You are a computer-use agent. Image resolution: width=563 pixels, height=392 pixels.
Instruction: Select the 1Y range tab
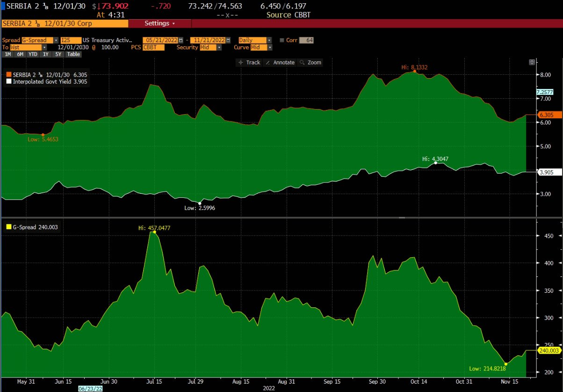pos(45,54)
